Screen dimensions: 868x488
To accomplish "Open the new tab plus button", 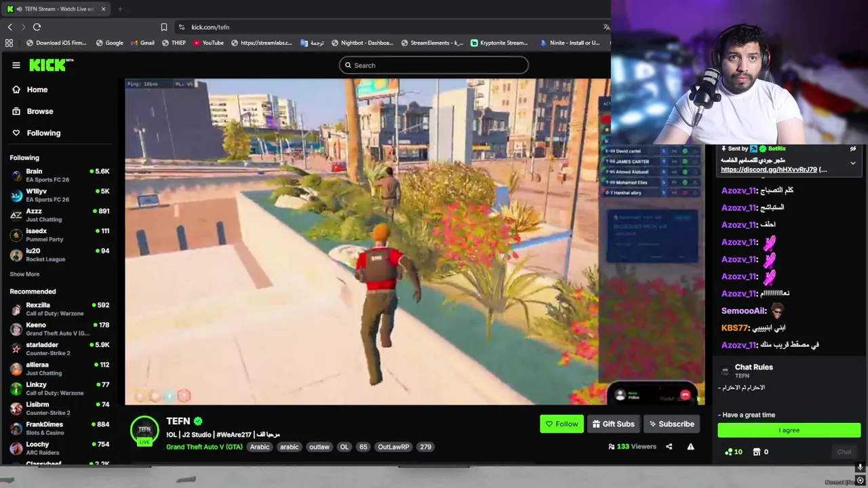I will (x=120, y=9).
